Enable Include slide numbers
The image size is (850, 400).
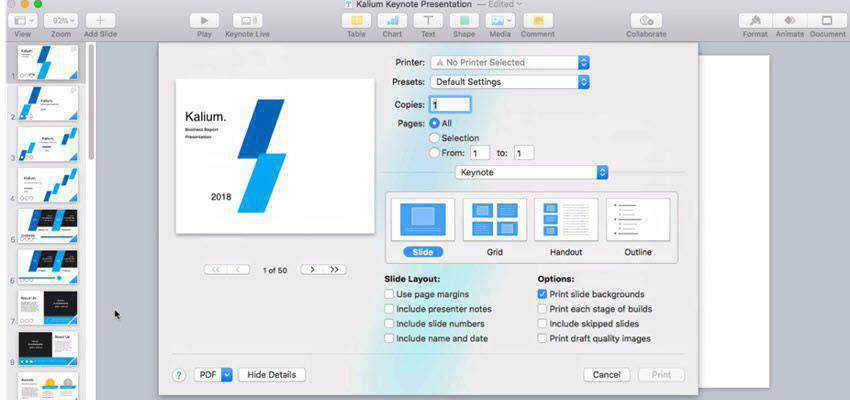click(x=389, y=324)
